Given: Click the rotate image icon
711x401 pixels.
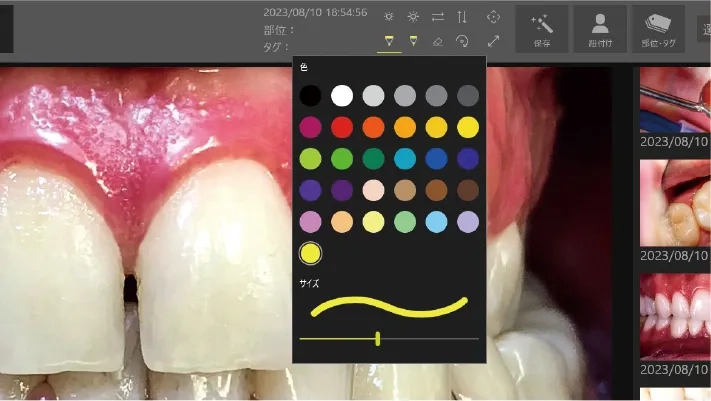Looking at the screenshot, I should click(x=462, y=41).
